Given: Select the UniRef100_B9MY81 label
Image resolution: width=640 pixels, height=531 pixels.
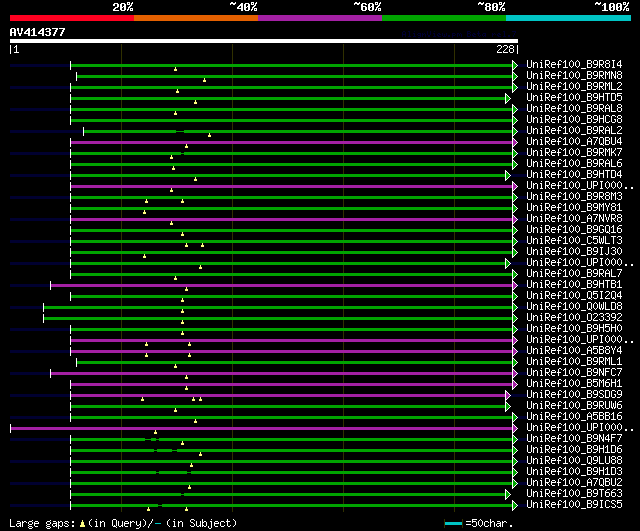Looking at the screenshot, I should coord(574,208).
